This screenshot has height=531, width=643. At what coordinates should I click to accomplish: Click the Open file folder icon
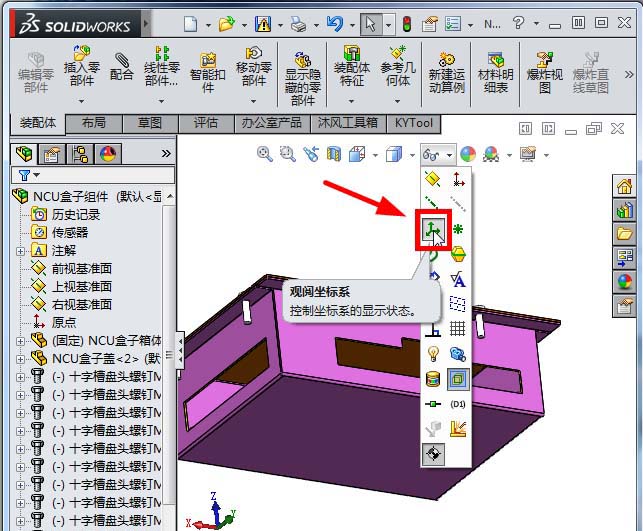pos(226,24)
